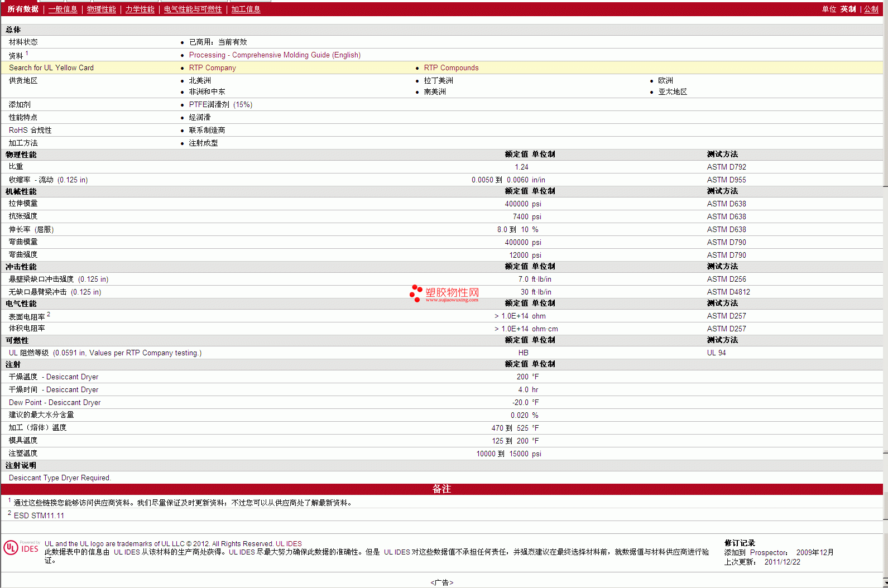Image resolution: width=888 pixels, height=588 pixels.
Task: Click the vertical scrollbar down arrow
Action: [886, 583]
